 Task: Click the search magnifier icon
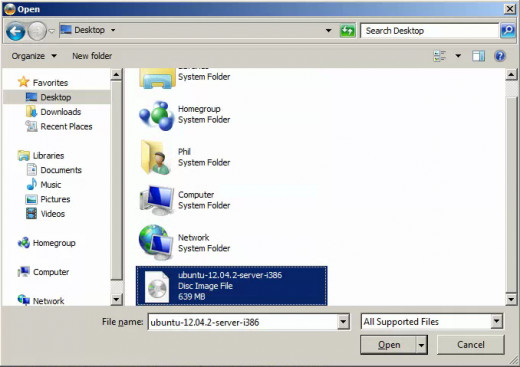click(x=508, y=31)
